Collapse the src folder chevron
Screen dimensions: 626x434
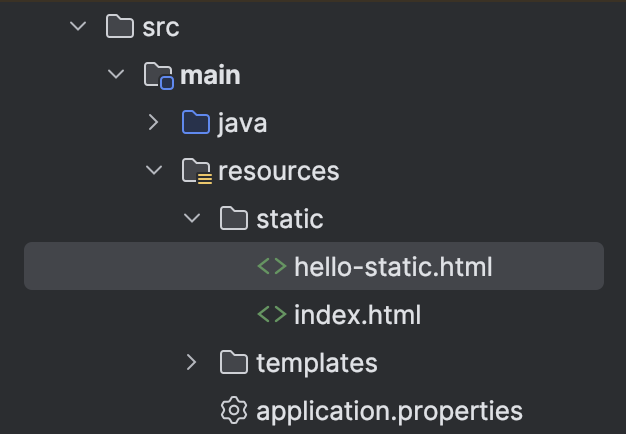[78, 27]
